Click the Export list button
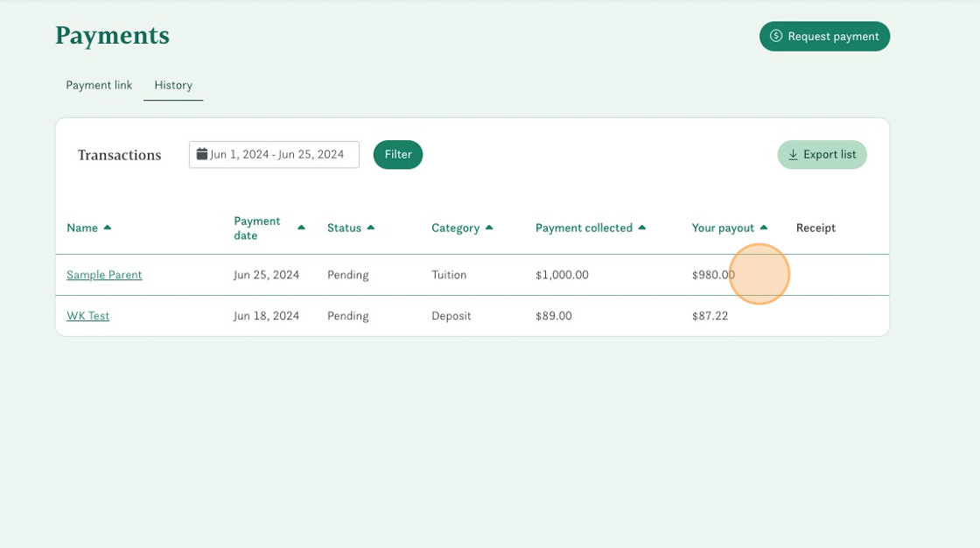This screenshot has width=980, height=548. pos(822,154)
